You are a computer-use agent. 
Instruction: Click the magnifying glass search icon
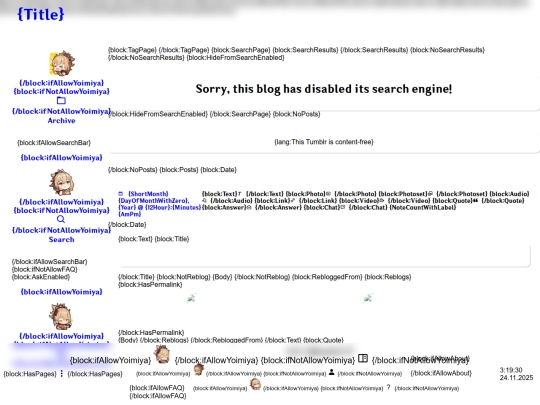tap(61, 219)
